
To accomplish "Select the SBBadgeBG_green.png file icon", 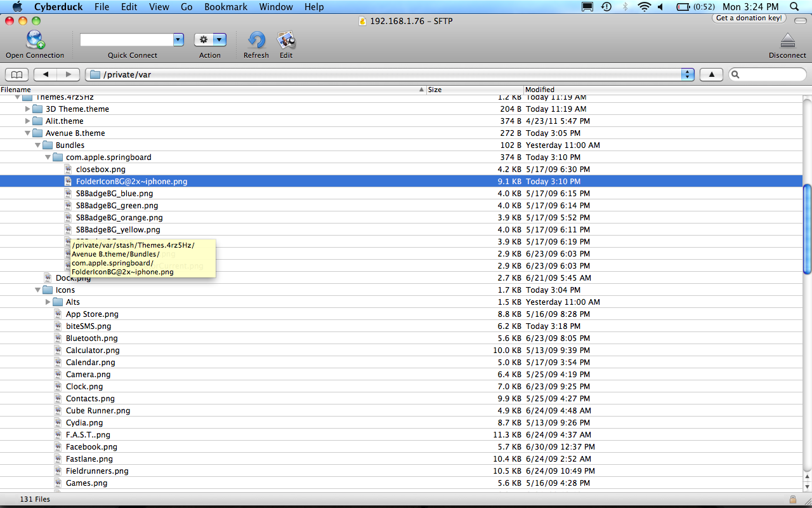I will (69, 205).
